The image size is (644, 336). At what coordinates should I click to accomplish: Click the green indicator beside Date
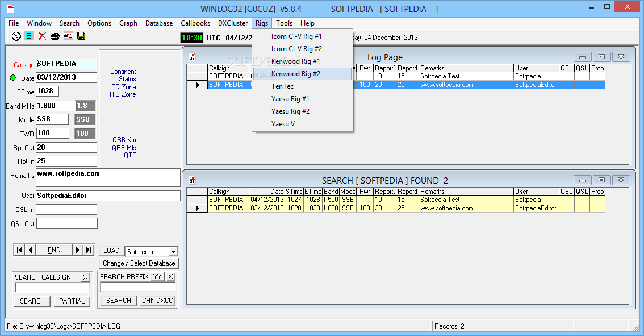[12, 78]
